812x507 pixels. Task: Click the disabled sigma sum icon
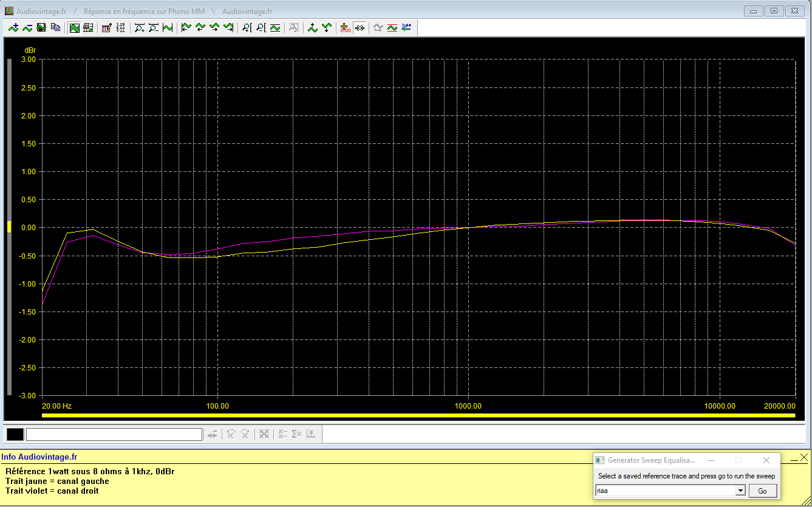[x=296, y=434]
